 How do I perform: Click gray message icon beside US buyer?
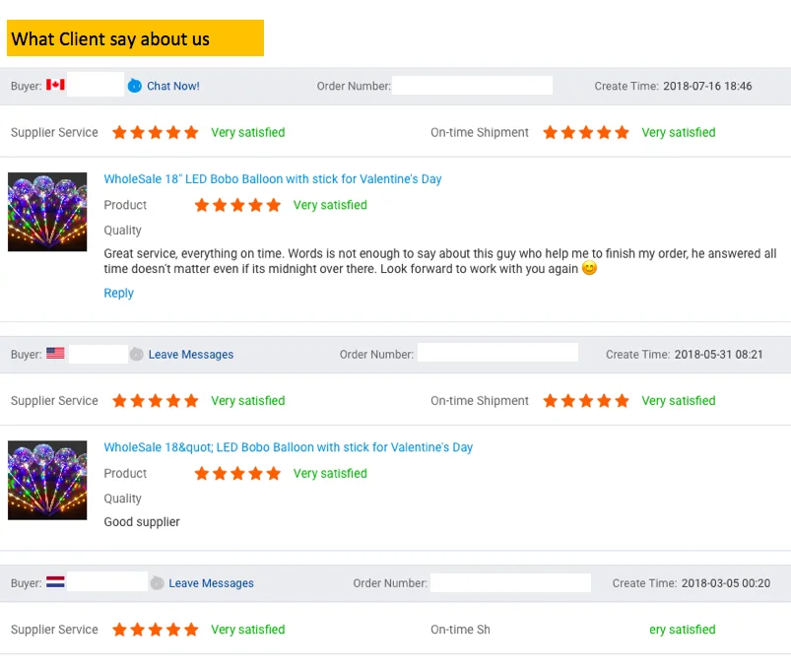point(136,355)
